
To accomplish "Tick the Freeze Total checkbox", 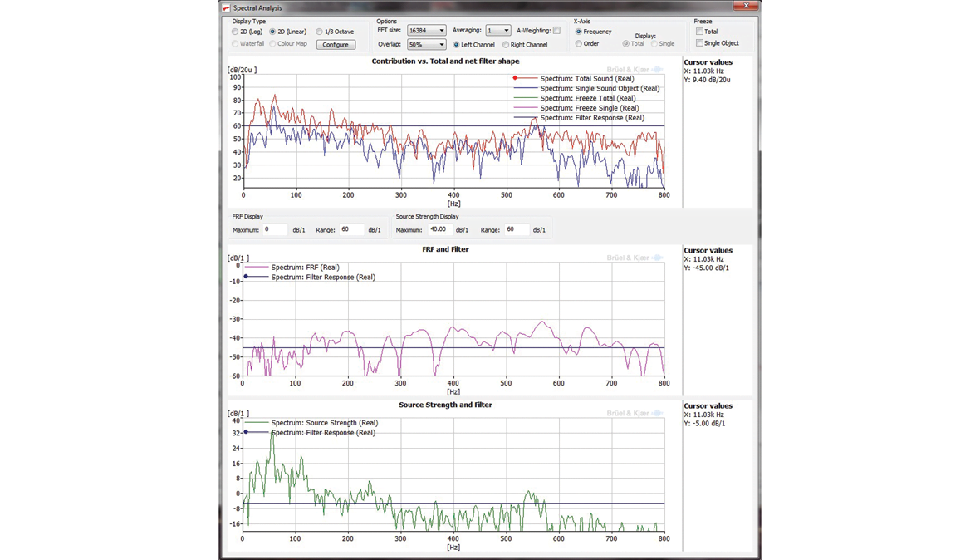I will (x=699, y=32).
